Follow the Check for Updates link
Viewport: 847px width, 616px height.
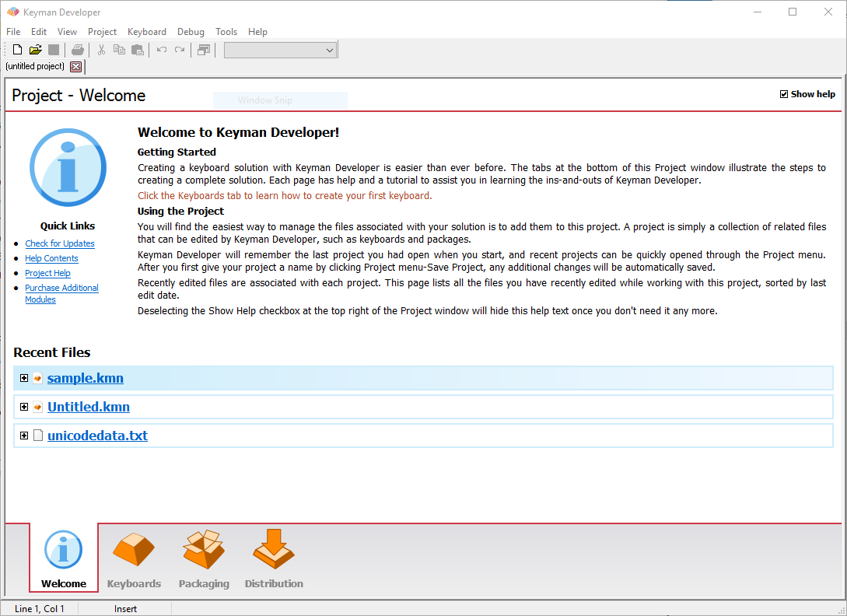pyautogui.click(x=60, y=243)
